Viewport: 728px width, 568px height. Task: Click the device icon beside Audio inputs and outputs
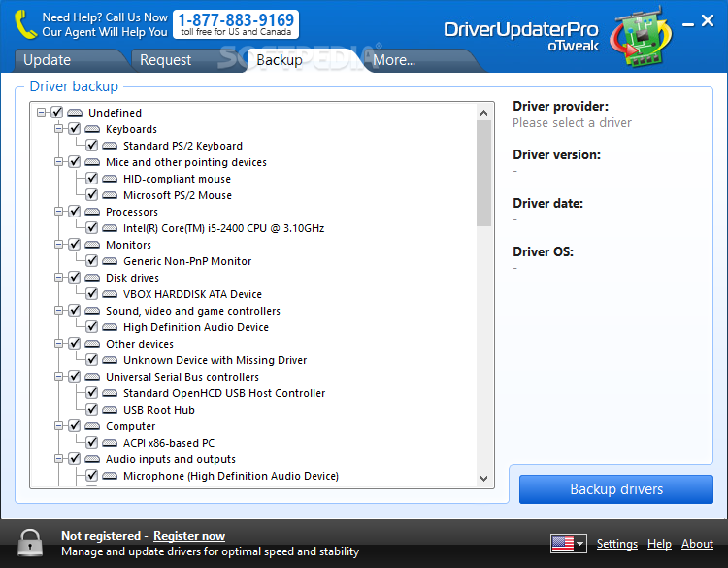click(92, 459)
